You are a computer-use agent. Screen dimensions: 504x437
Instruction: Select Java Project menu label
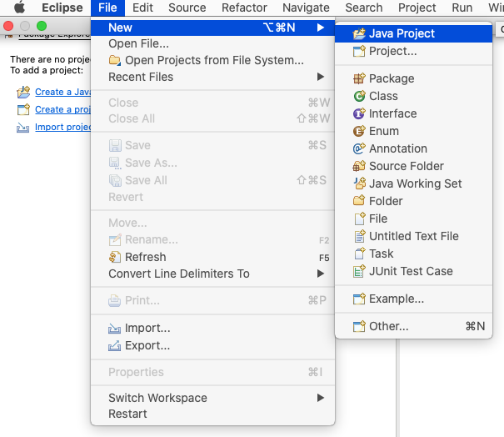pyautogui.click(x=402, y=33)
